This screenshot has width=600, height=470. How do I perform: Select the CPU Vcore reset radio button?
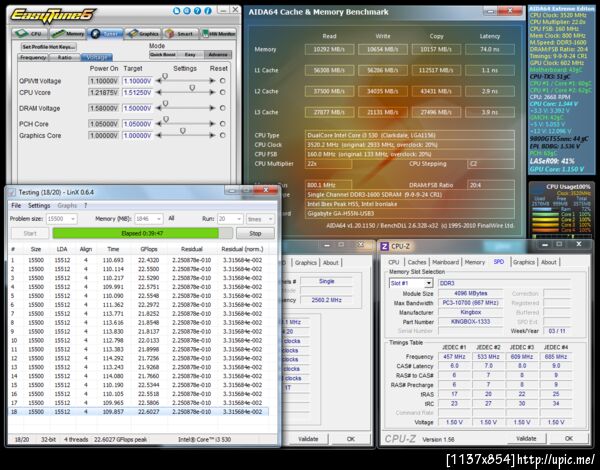[222, 92]
